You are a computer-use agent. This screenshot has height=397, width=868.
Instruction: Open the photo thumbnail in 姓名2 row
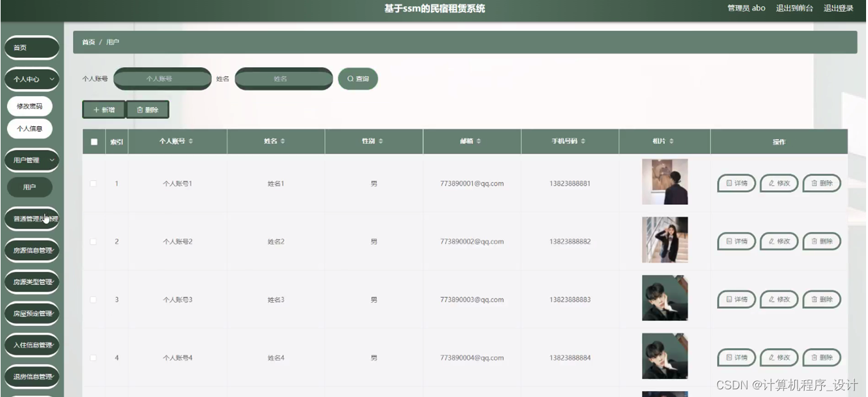(x=665, y=240)
